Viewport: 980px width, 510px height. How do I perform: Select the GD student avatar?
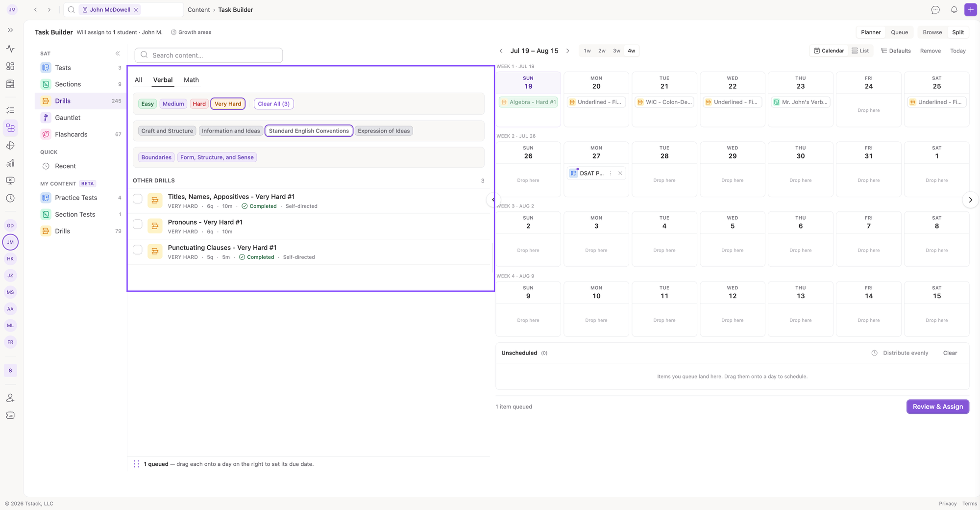[10, 226]
